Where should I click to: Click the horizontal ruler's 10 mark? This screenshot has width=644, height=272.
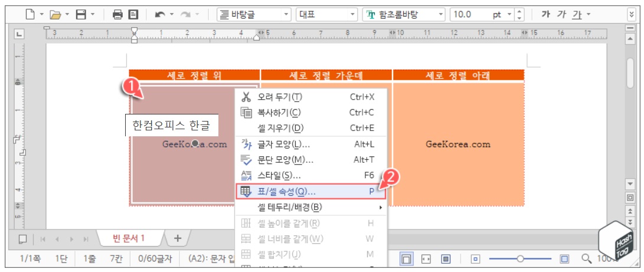pos(400,32)
